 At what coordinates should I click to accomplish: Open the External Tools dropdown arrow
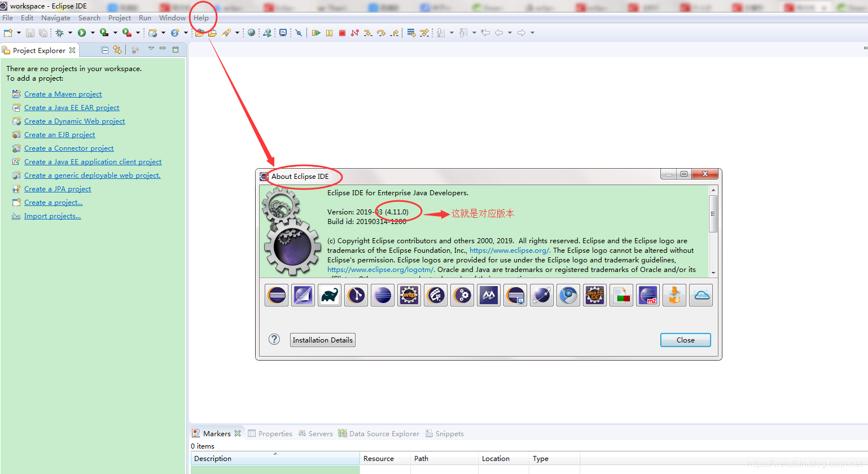click(x=138, y=33)
